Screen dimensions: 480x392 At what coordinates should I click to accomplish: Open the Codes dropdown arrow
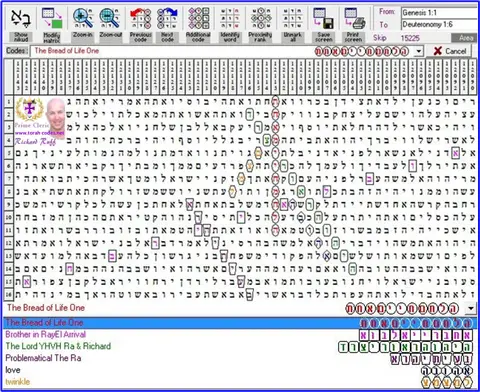click(x=419, y=51)
